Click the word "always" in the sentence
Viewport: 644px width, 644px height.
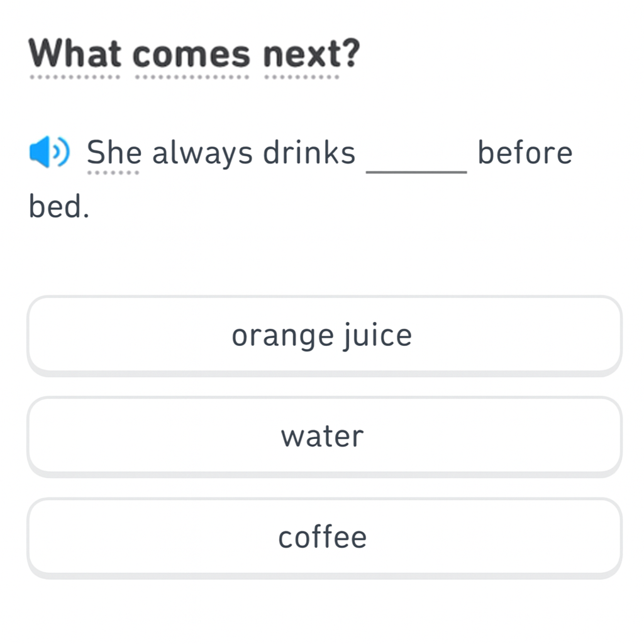203,153
